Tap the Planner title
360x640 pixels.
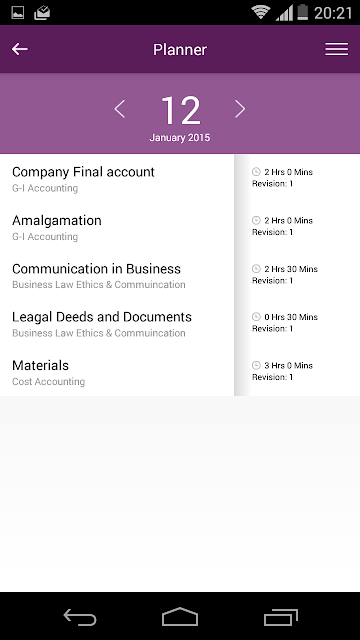click(x=180, y=49)
